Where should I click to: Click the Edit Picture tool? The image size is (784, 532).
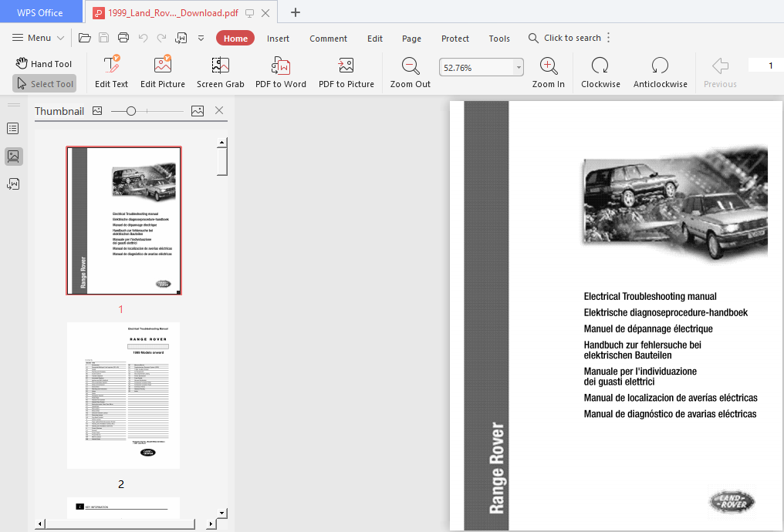(163, 72)
